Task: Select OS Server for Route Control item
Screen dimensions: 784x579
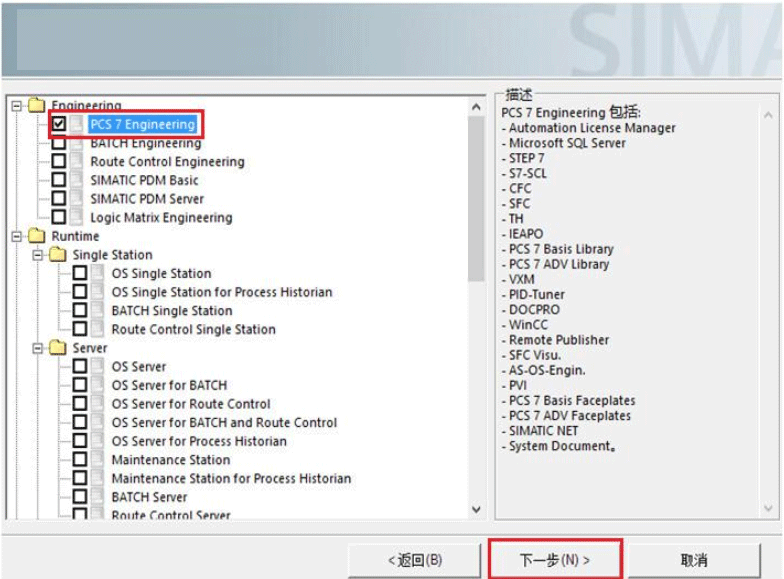Action: click(x=191, y=404)
